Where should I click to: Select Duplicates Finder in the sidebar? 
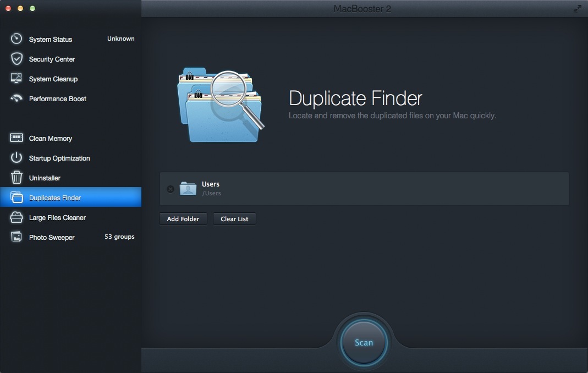point(70,197)
